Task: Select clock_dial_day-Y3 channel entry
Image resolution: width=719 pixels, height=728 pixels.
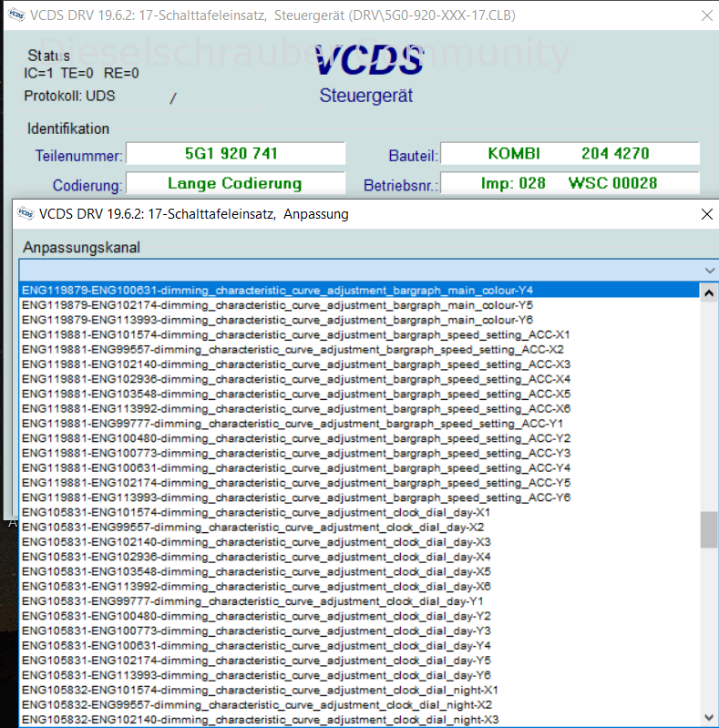Action: pyautogui.click(x=359, y=631)
